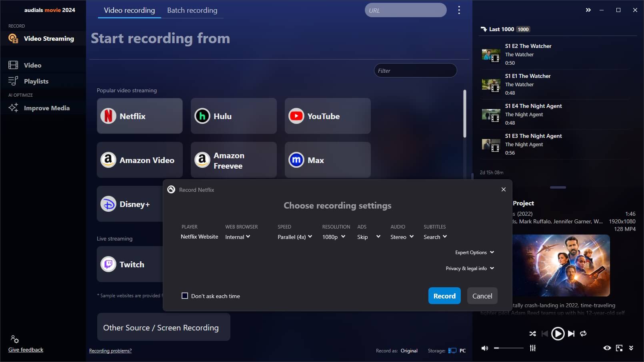Open the Give feedback link
The height and width of the screenshot is (362, 644).
(26, 350)
